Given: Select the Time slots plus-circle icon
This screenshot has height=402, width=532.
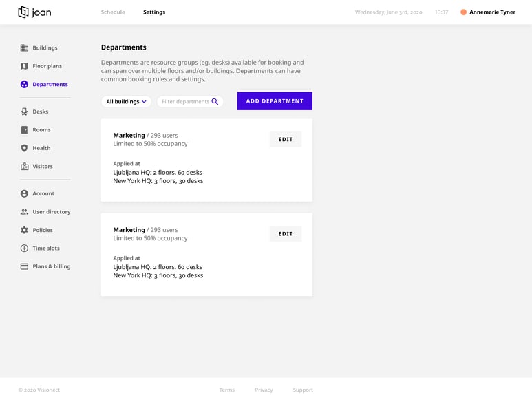Looking at the screenshot, I should 24,248.
